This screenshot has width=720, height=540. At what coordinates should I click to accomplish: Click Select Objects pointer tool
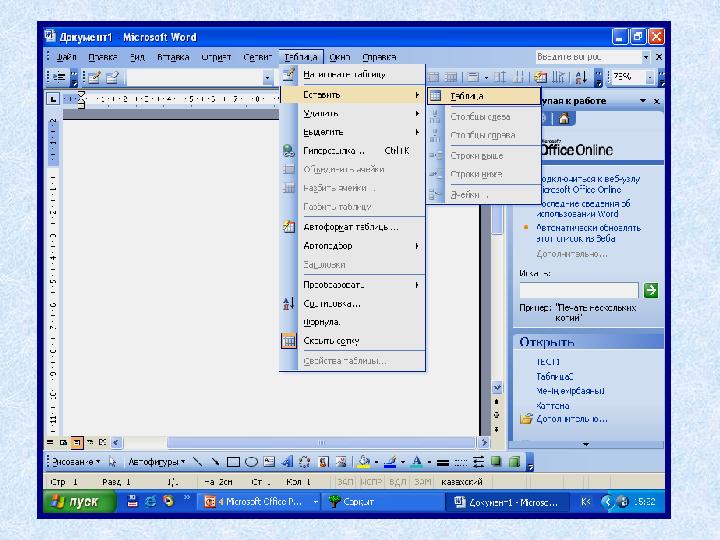click(x=112, y=462)
